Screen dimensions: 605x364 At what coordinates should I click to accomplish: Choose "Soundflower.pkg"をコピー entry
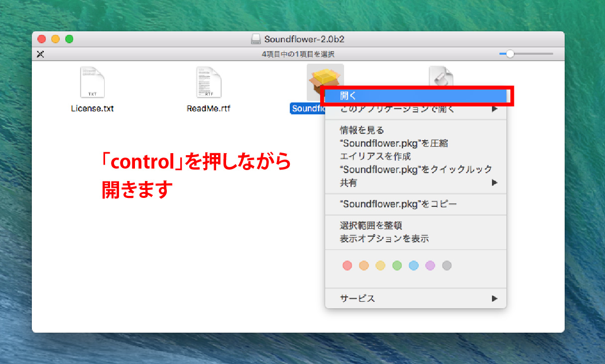pyautogui.click(x=416, y=204)
